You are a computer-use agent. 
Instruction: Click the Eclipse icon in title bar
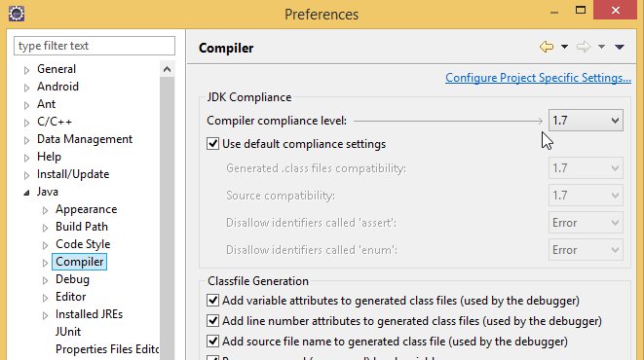(x=17, y=14)
